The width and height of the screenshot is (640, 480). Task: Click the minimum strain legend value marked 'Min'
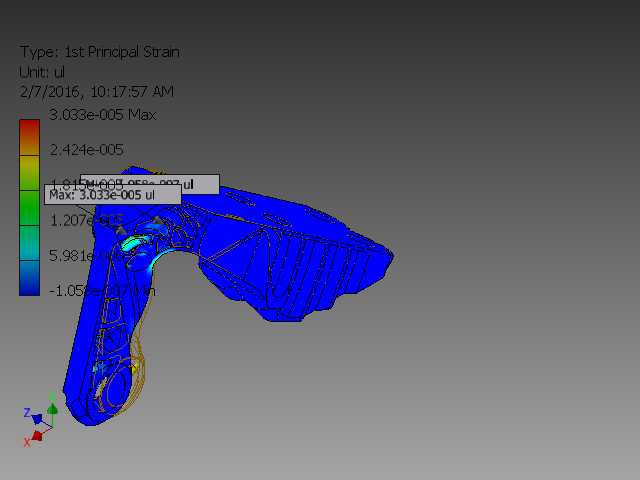[x=102, y=291]
